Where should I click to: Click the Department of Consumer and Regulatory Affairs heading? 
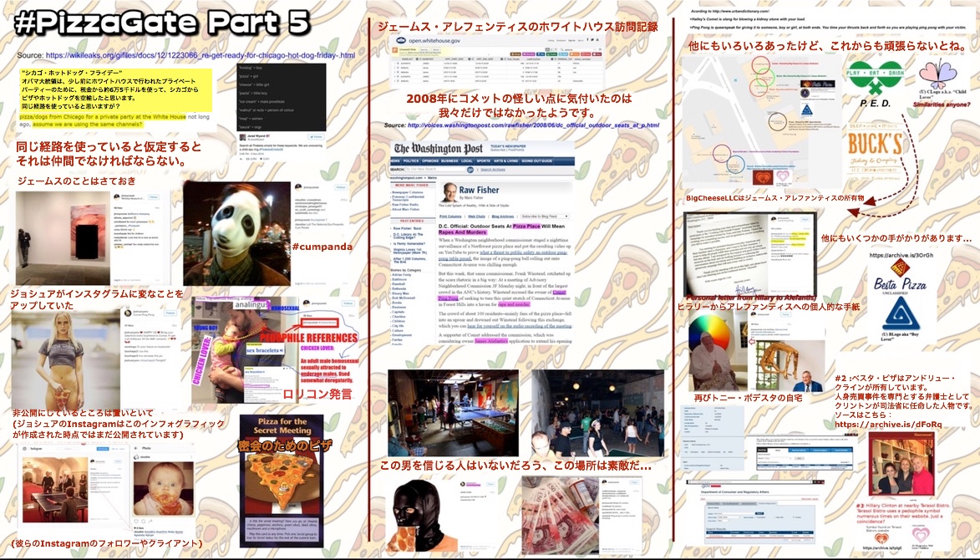pyautogui.click(x=735, y=493)
